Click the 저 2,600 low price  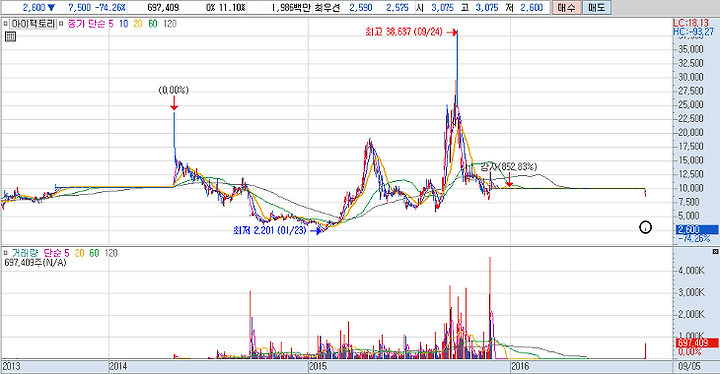[x=524, y=7]
